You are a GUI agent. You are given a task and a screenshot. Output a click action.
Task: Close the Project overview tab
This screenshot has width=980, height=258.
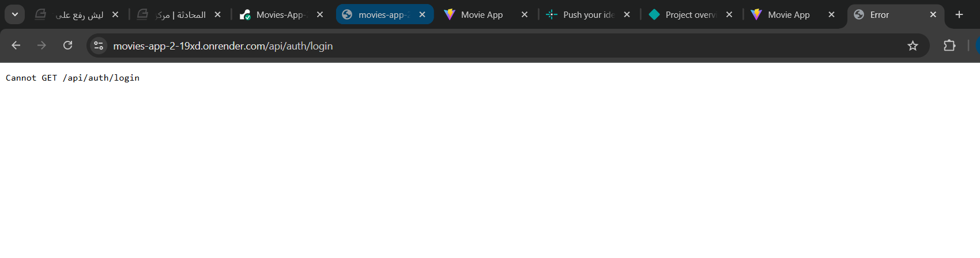click(729, 14)
